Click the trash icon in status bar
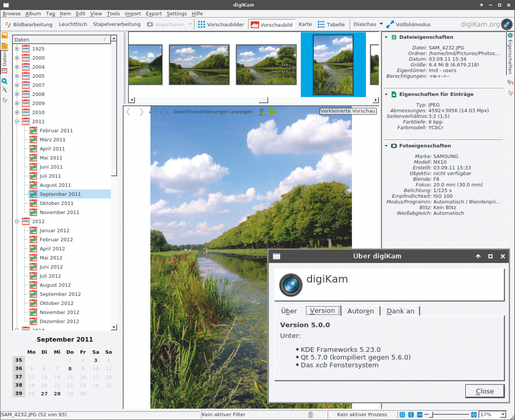Image resolution: width=515 pixels, height=420 pixels. 310,415
